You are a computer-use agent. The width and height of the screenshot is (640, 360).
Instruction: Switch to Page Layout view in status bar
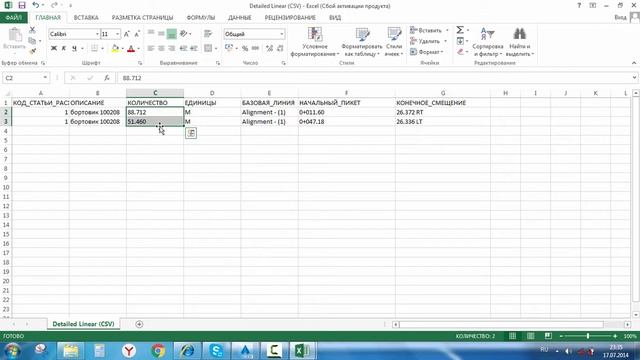coord(530,336)
